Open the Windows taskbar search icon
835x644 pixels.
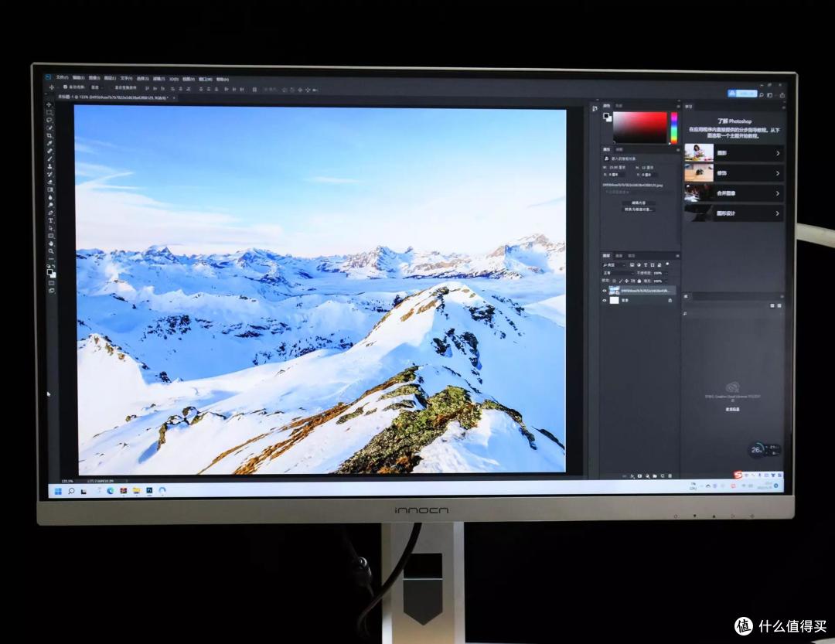tap(71, 491)
